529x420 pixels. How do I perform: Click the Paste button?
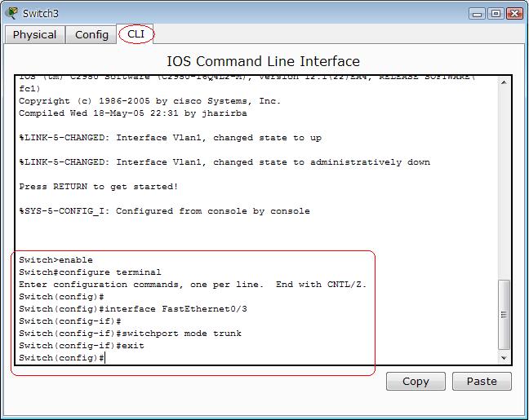482,381
